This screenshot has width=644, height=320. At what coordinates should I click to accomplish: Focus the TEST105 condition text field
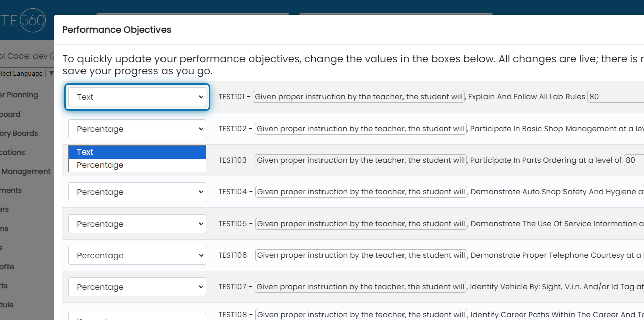click(x=361, y=224)
